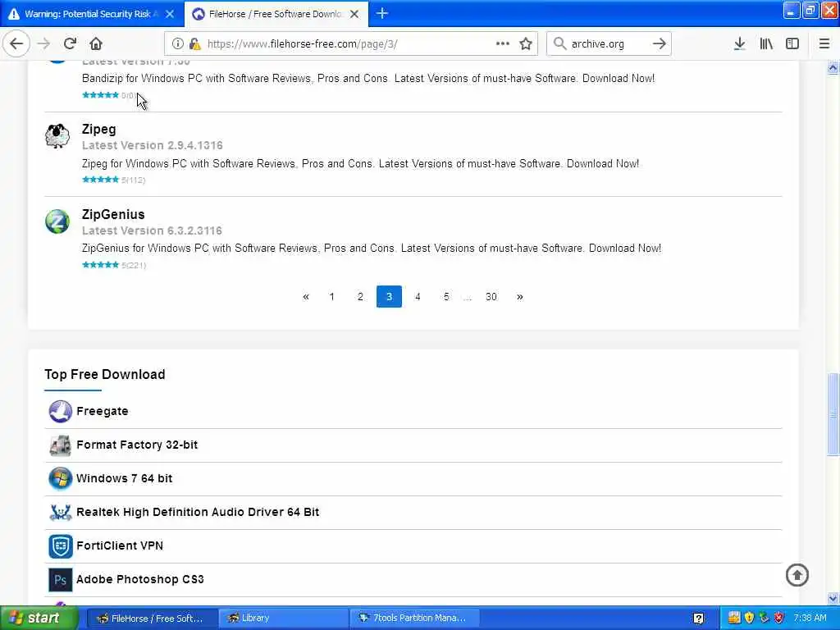This screenshot has width=840, height=630.
Task: Close the FileHorse tab
Action: point(354,14)
